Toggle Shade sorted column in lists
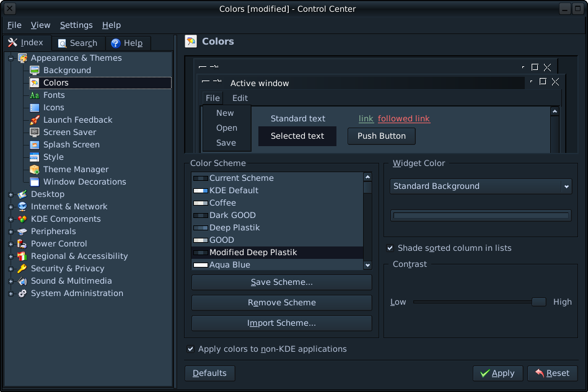 [x=390, y=248]
